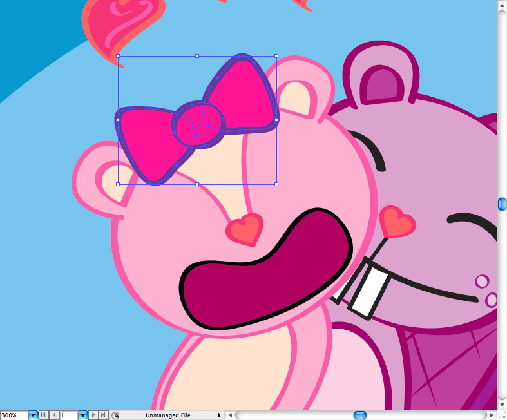This screenshot has height=420, width=507.
Task: Select the dark magenta open mouth shape
Action: coord(264,271)
